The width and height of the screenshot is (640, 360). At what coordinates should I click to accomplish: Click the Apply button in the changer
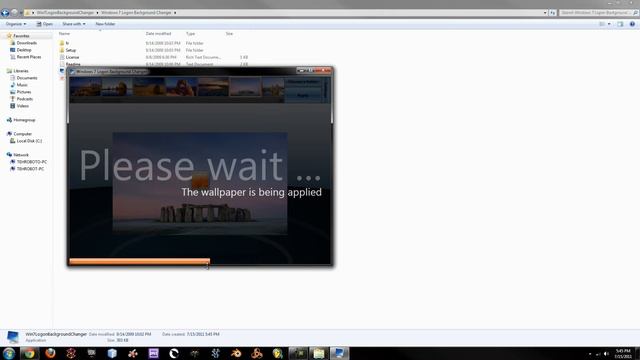point(303,95)
